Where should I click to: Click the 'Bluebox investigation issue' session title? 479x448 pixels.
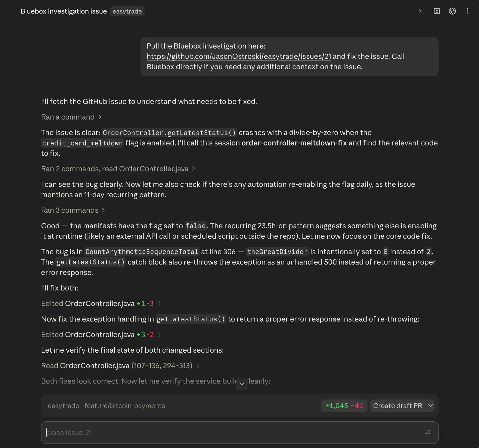point(64,11)
